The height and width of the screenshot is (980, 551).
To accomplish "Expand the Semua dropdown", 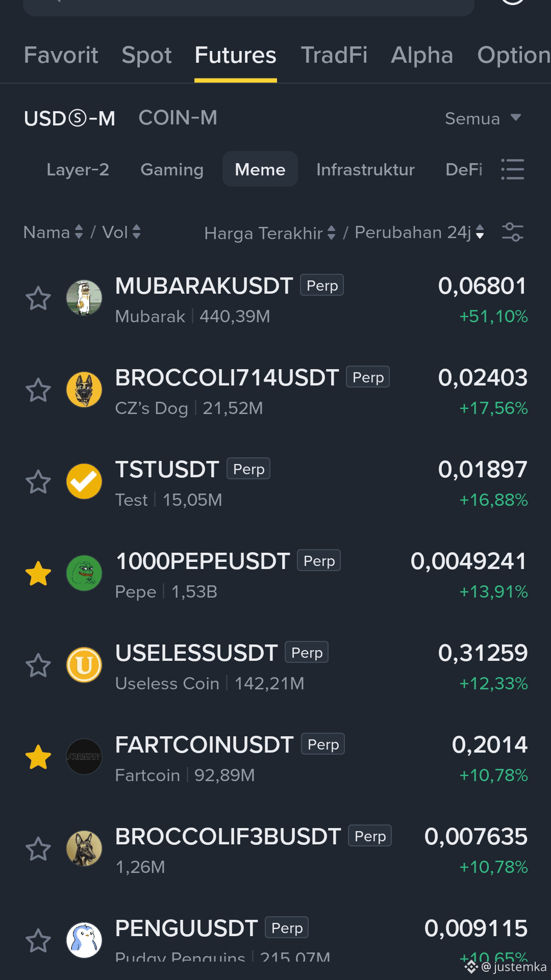I will point(483,118).
